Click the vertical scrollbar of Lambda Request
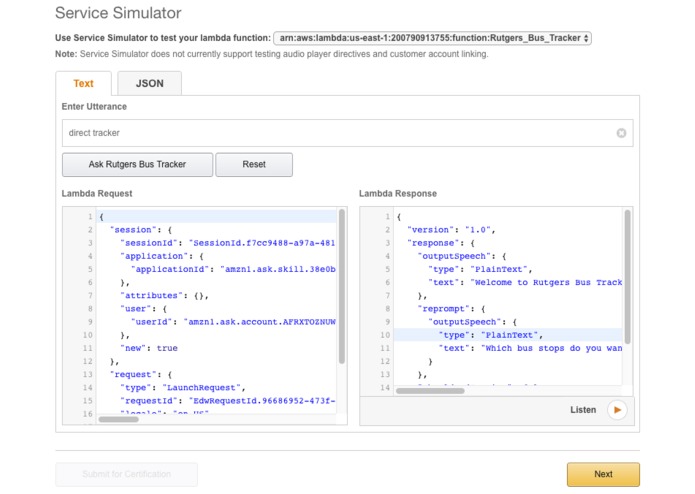 pyautogui.click(x=342, y=286)
